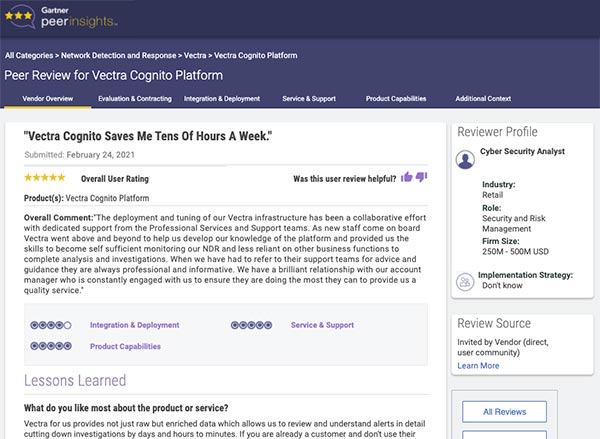Click Service & Support rating circles
The height and width of the screenshot is (439, 600).
[251, 325]
